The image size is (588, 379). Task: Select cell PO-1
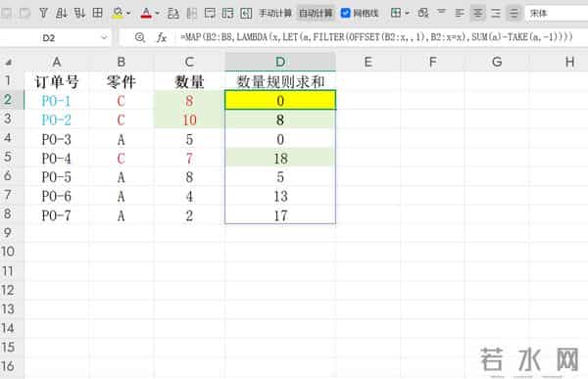pyautogui.click(x=57, y=101)
